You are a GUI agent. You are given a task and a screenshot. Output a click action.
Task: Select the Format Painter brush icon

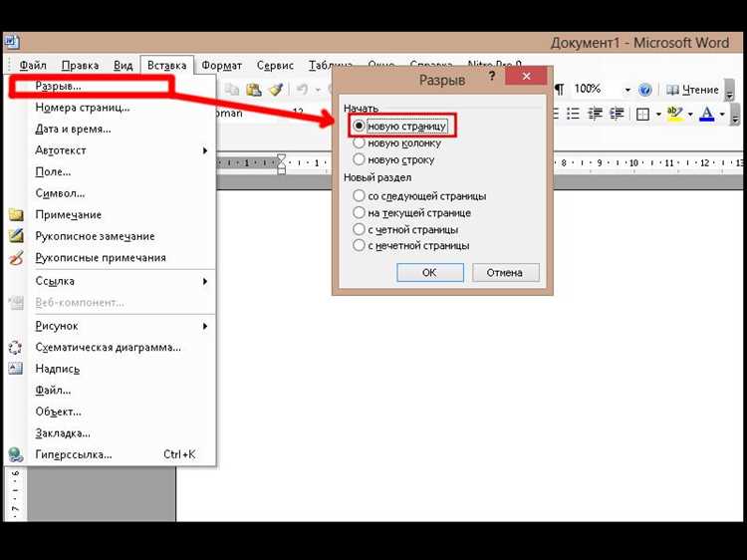click(276, 89)
